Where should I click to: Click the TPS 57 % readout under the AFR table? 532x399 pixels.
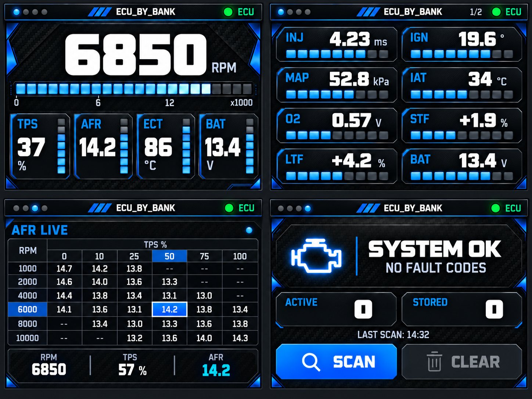pos(132,365)
